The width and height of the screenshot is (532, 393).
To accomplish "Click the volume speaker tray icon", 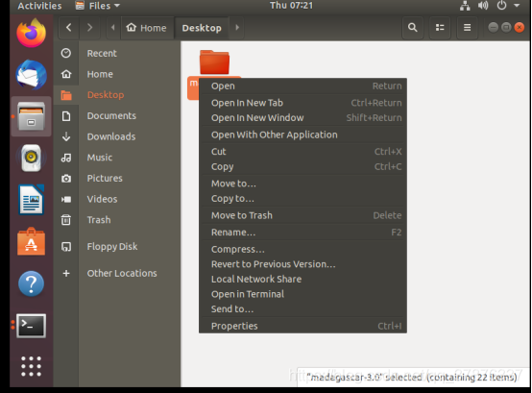I will 483,6.
